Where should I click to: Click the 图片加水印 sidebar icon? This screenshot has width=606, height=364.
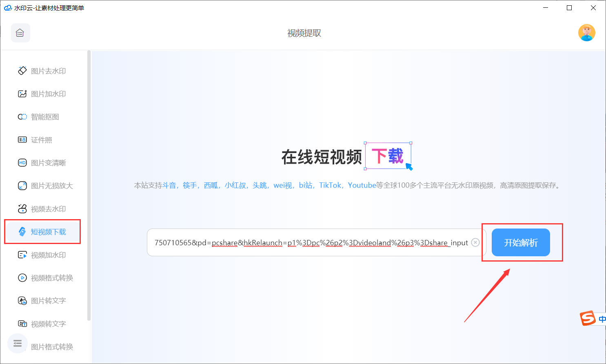(x=22, y=94)
